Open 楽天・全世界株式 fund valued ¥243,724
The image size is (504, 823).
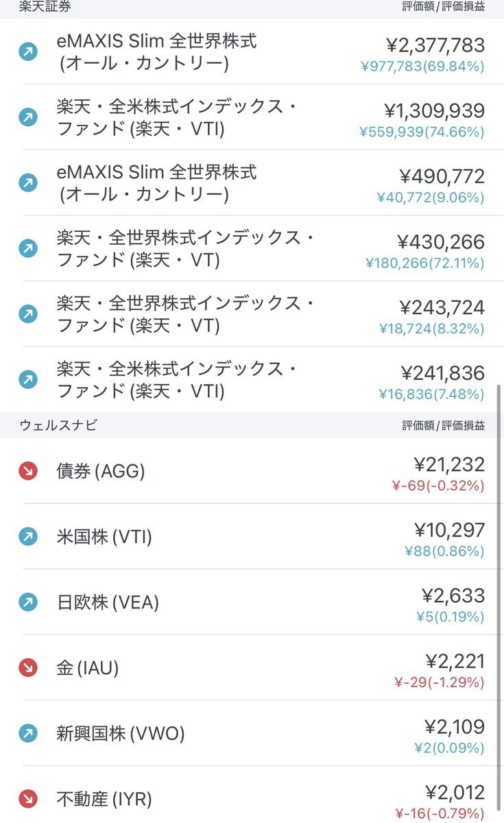point(252,314)
